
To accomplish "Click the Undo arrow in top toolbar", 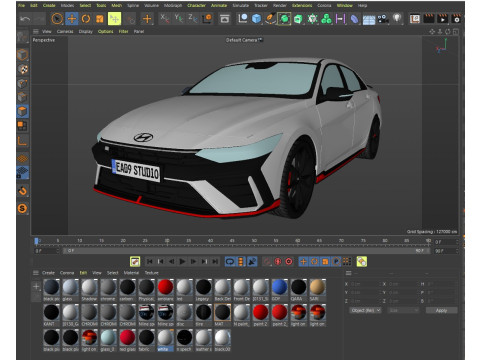I will pyautogui.click(x=25, y=19).
